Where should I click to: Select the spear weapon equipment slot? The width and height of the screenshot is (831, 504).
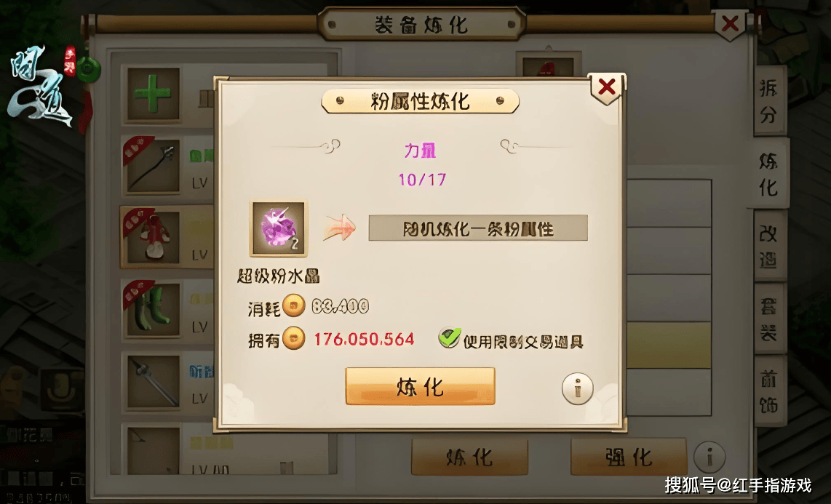[x=153, y=167]
